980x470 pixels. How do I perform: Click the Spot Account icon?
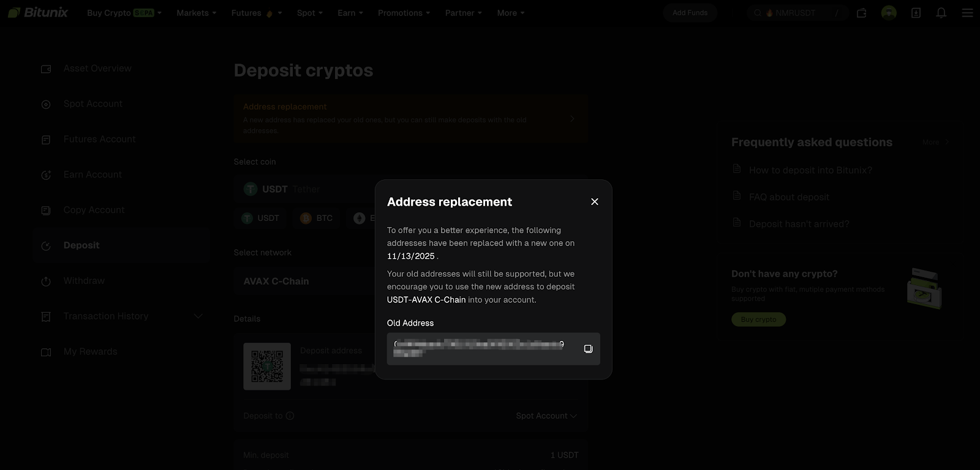(46, 105)
